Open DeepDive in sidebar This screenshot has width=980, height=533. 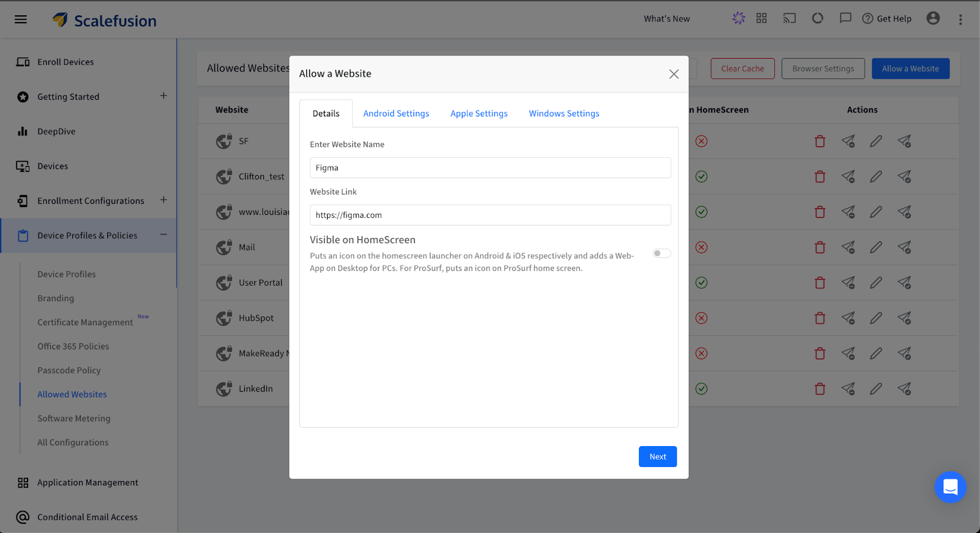(56, 132)
